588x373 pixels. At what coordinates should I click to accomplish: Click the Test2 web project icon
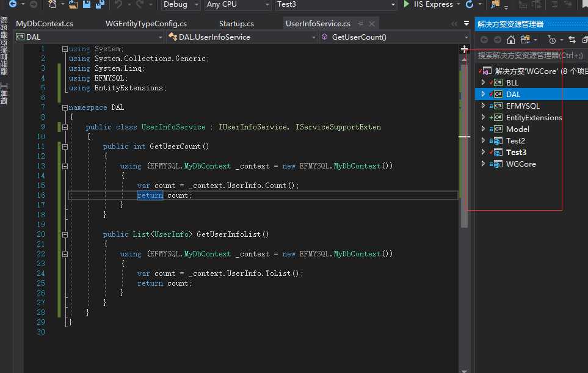pos(498,141)
